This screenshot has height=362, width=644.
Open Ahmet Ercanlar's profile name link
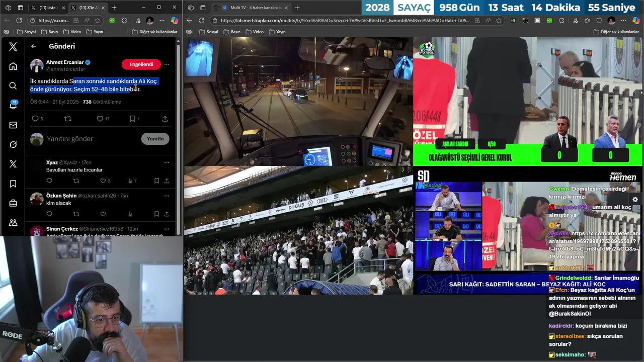(x=65, y=62)
